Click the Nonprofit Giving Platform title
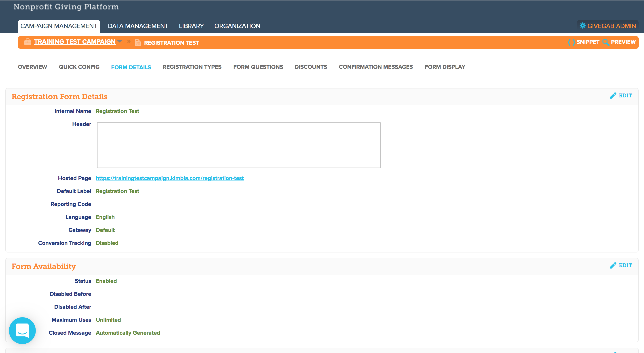 pyautogui.click(x=66, y=7)
